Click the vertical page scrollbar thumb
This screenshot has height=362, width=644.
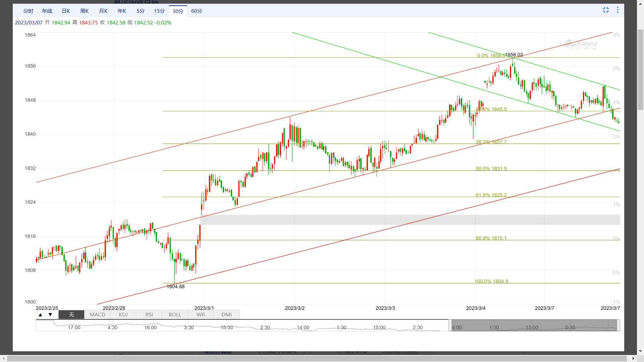tap(640, 69)
